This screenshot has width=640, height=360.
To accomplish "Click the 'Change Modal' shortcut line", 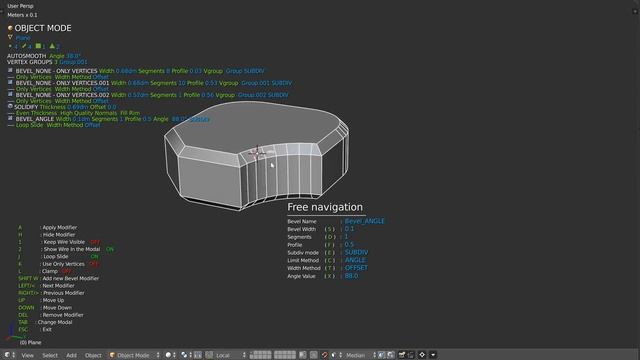I will click(45, 322).
